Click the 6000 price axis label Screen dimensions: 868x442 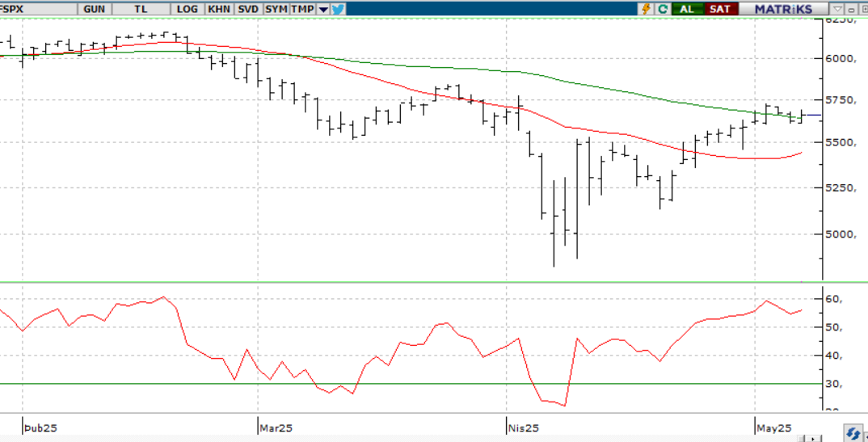pos(841,59)
